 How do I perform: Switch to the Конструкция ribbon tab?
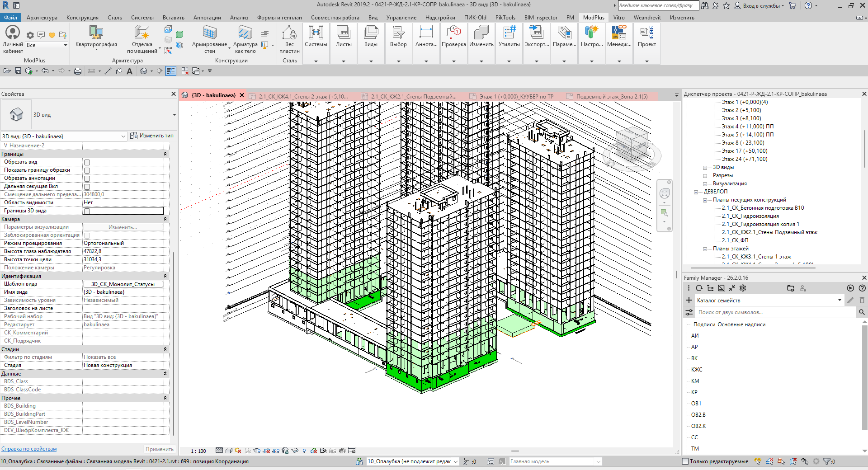click(82, 18)
